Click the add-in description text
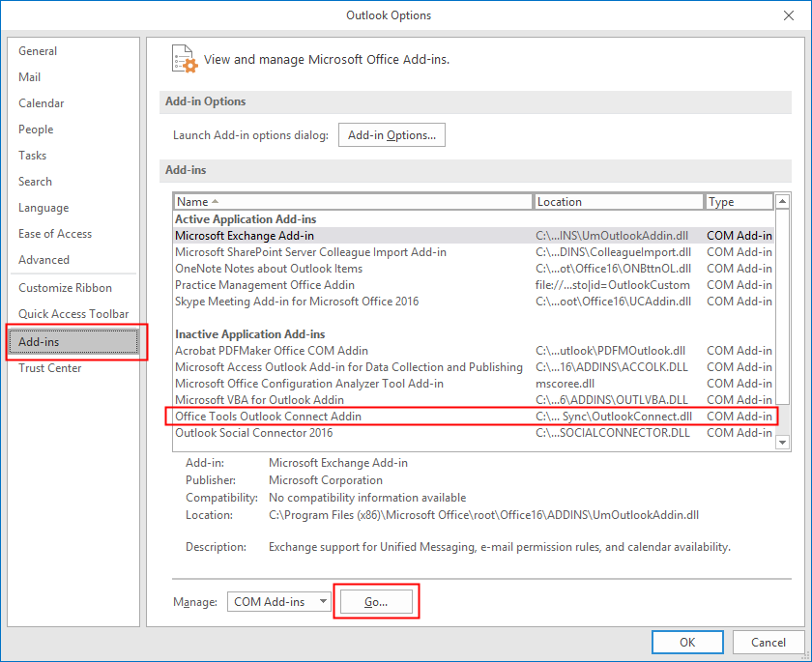The width and height of the screenshot is (812, 662). pos(500,547)
